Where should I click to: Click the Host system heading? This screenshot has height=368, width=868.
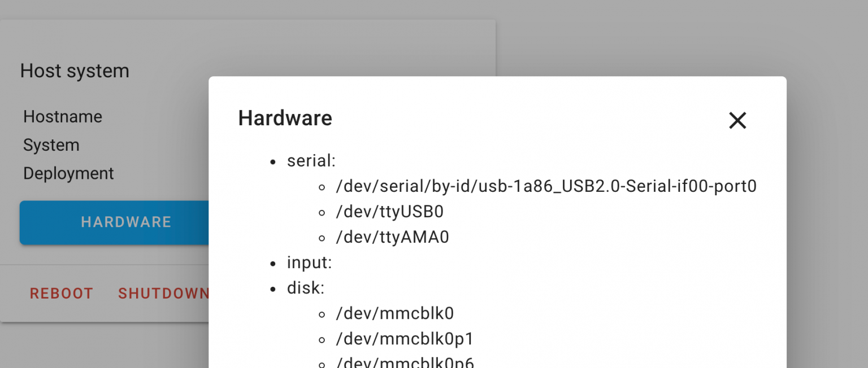[75, 71]
